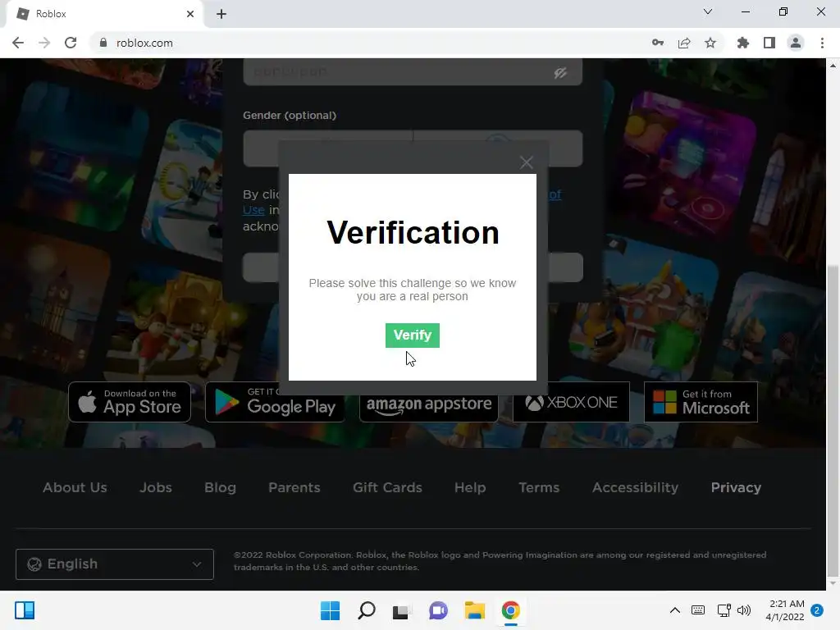Image resolution: width=840 pixels, height=630 pixels.
Task: Toggle password visibility eye icon
Action: (x=560, y=72)
